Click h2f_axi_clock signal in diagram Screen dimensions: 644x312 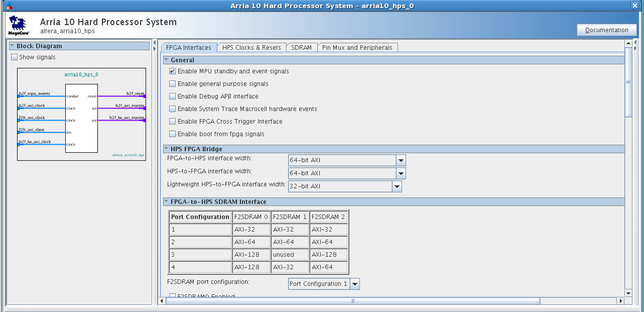tap(32, 106)
